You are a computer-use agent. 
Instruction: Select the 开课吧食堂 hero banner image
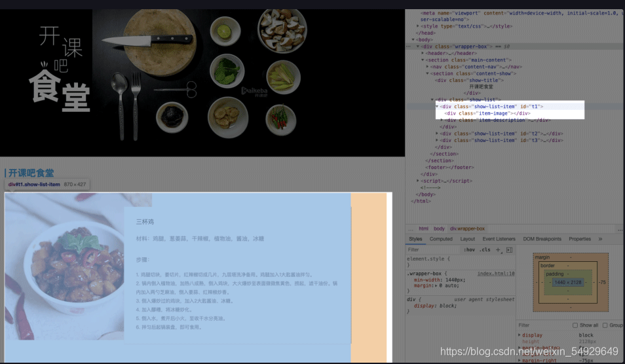pyautogui.click(x=202, y=83)
